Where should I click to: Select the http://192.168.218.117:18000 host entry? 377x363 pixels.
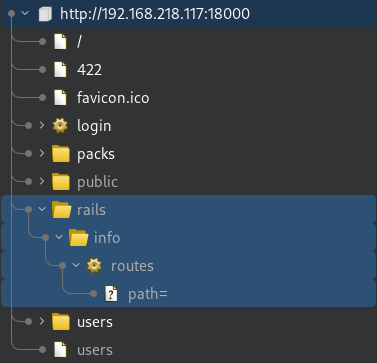click(x=189, y=14)
